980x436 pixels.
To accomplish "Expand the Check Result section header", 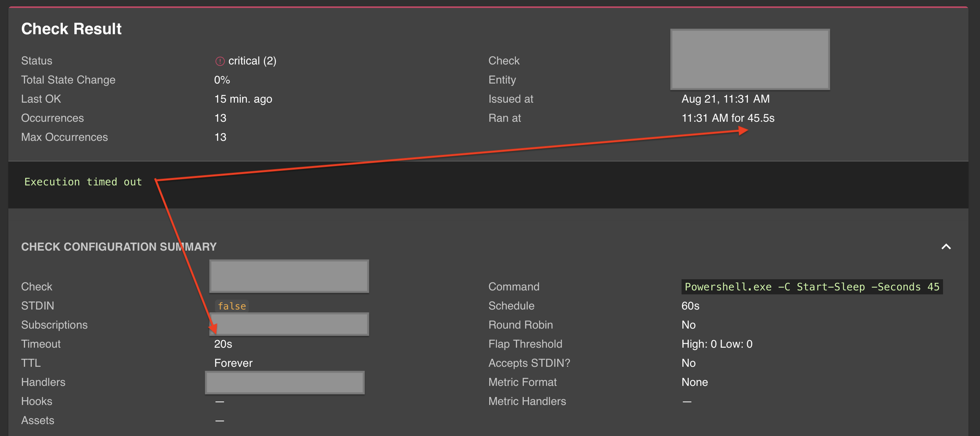I will 71,28.
